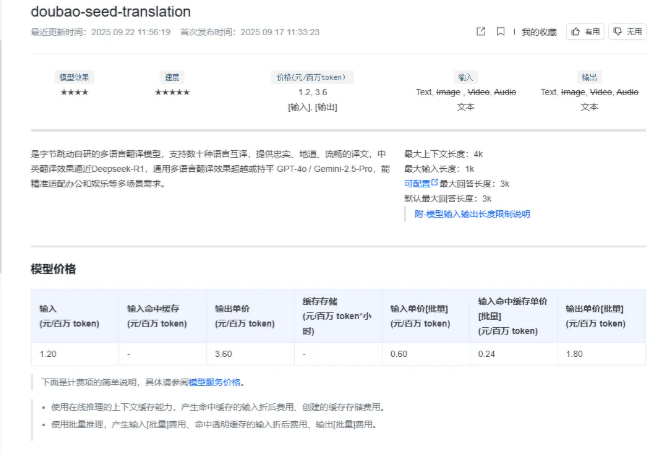Click 最大输入长度: 1k text

439,169
